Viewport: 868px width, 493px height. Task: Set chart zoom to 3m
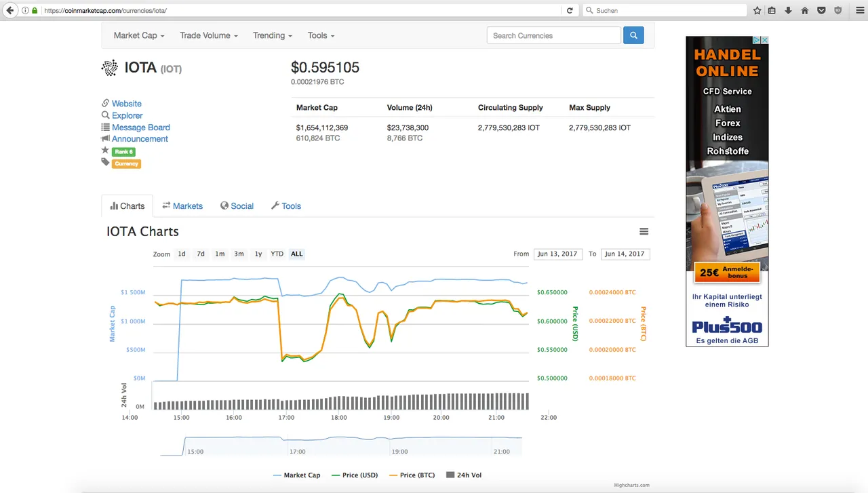239,254
